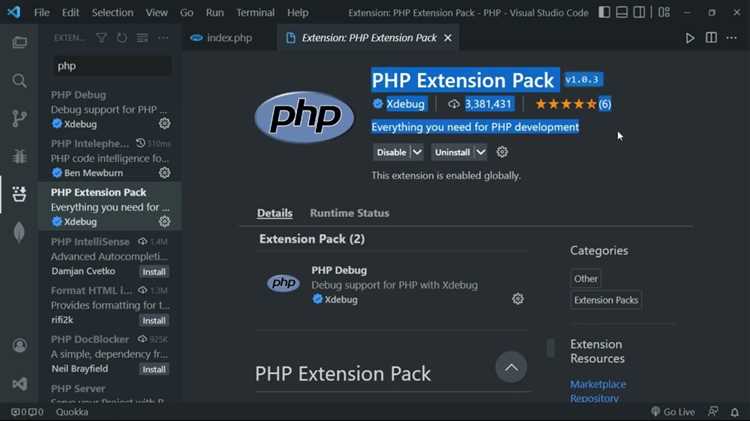The width and height of the screenshot is (750, 421).
Task: Open the gear next to Uninstall button
Action: coord(502,152)
